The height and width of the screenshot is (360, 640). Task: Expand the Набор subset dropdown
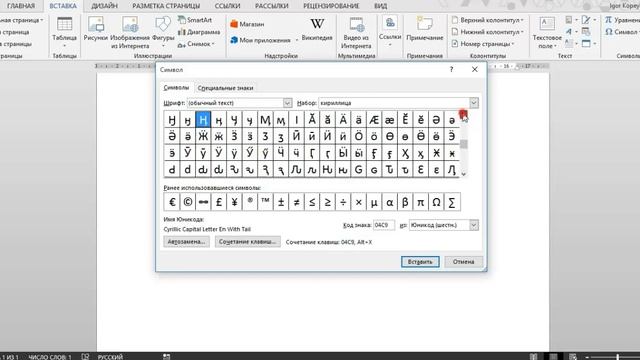pyautogui.click(x=473, y=103)
